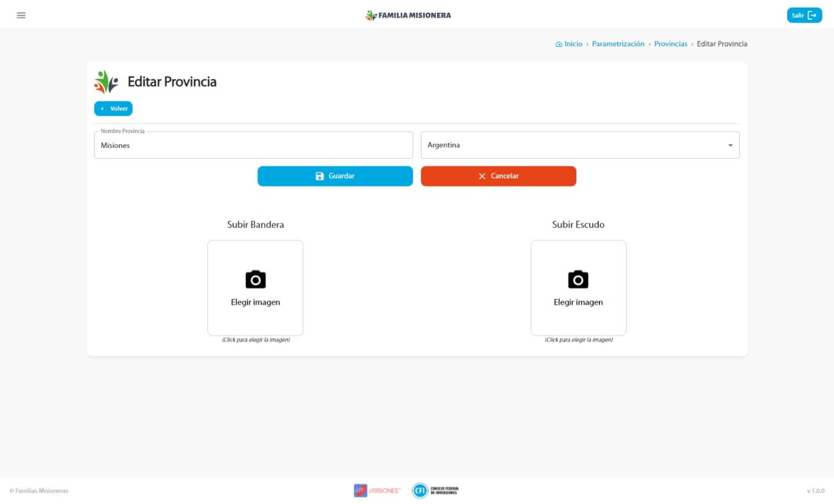This screenshot has width=834, height=504.
Task: Expand the Argentina country dropdown arrow
Action: click(x=730, y=145)
